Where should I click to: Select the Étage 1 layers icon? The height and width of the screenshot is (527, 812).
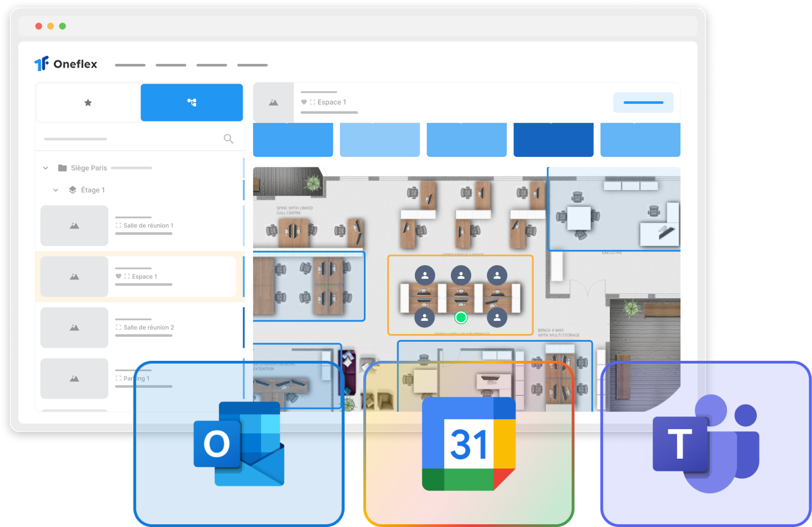pyautogui.click(x=73, y=190)
